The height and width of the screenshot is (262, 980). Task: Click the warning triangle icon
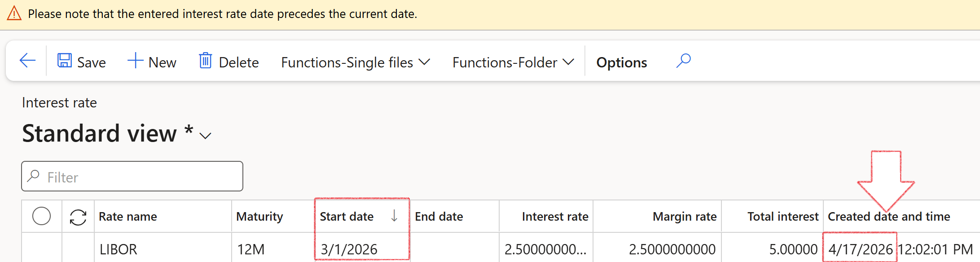(14, 13)
